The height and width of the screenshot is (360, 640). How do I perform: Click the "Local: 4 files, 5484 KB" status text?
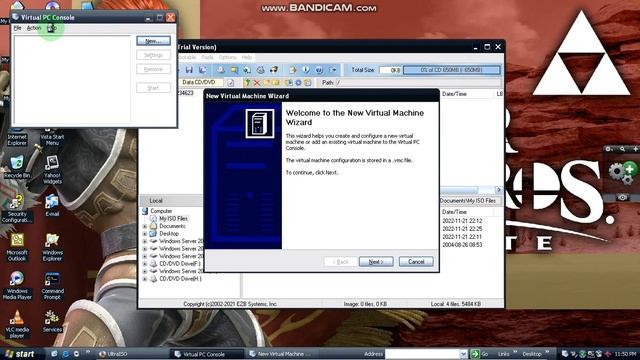point(456,304)
